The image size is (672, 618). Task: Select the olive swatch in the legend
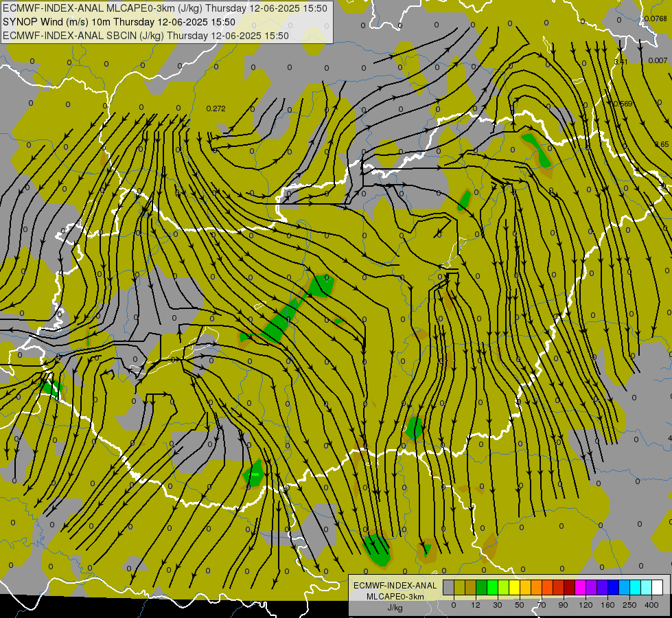pos(459,588)
